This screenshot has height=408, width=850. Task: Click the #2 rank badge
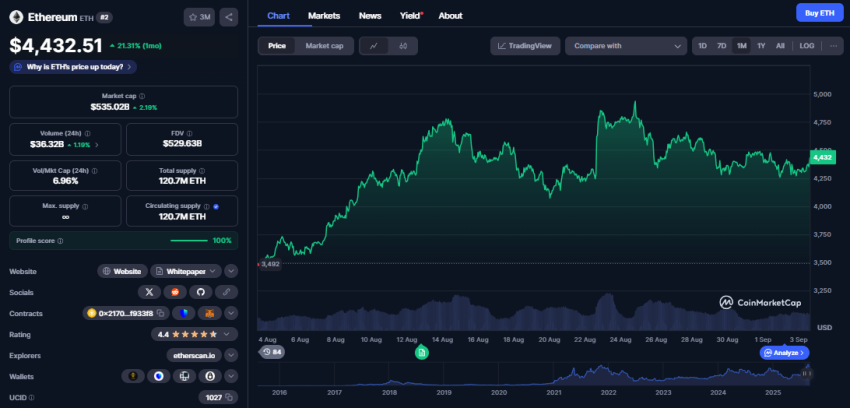click(105, 17)
